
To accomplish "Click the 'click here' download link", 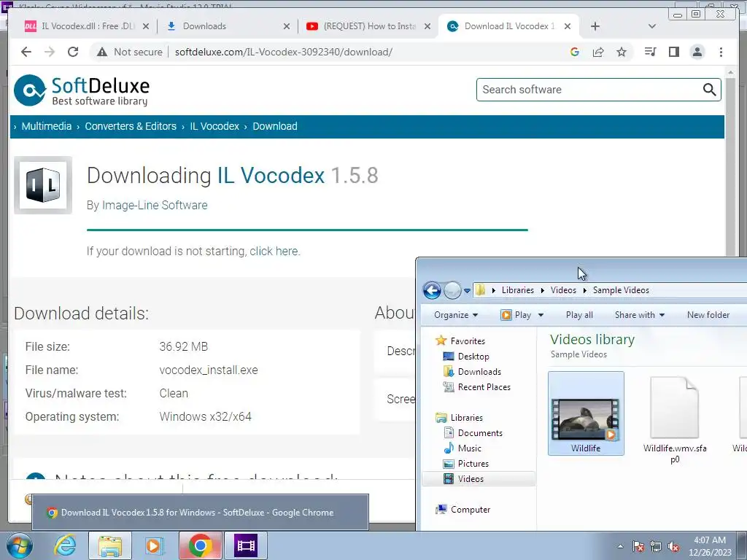I will 274,251.
